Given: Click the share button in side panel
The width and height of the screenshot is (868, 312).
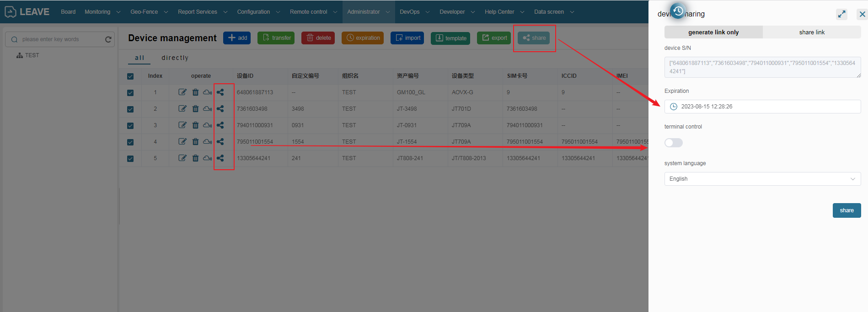Looking at the screenshot, I should click(847, 210).
